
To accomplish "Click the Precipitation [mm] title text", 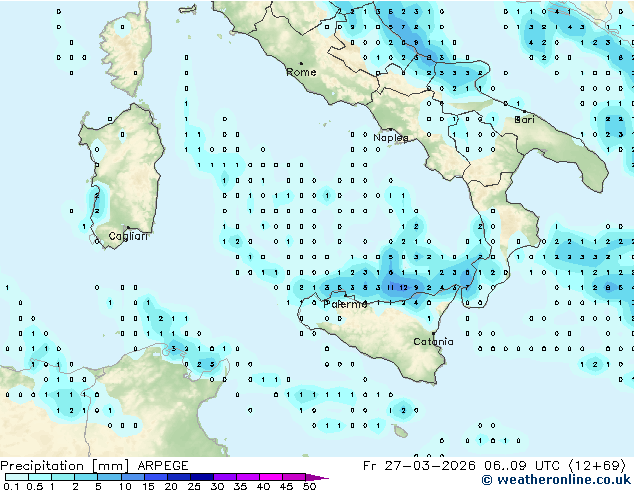I will pyautogui.click(x=65, y=466).
